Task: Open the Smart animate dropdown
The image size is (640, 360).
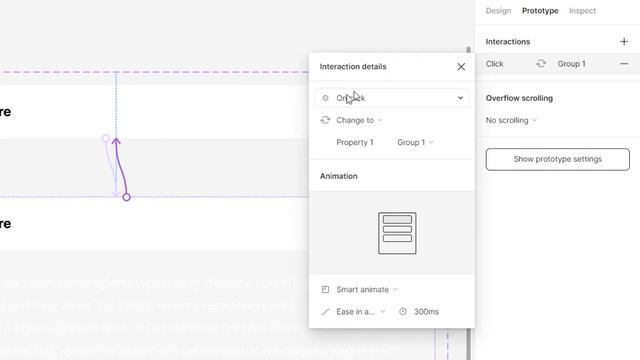Action: [367, 289]
